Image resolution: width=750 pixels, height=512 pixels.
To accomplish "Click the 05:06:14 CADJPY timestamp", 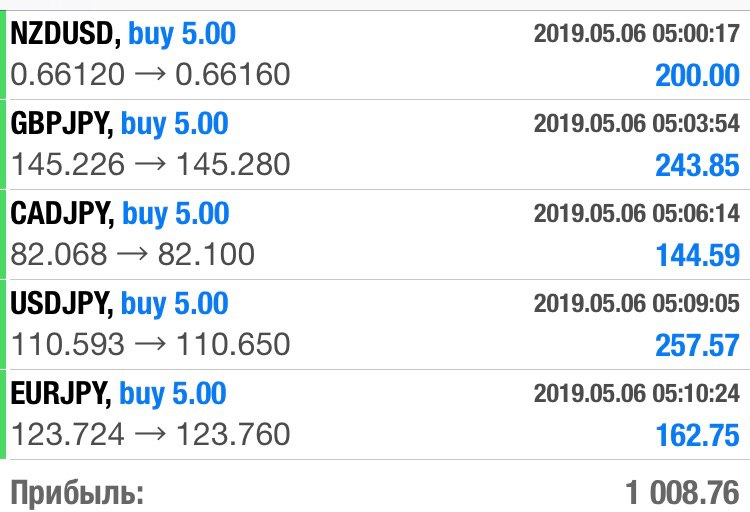I will pyautogui.click(x=696, y=213).
